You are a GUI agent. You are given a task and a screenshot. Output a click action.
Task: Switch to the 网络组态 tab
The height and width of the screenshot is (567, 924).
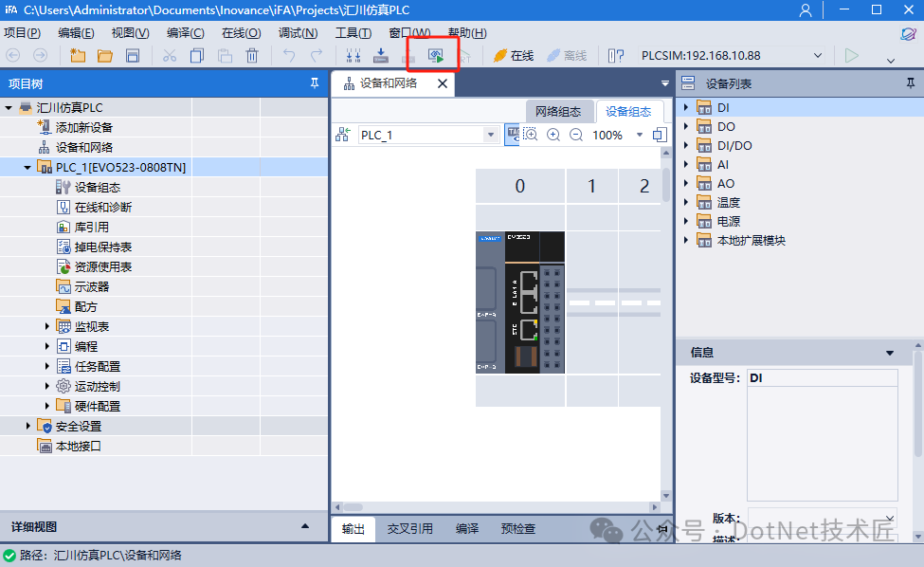[x=558, y=111]
